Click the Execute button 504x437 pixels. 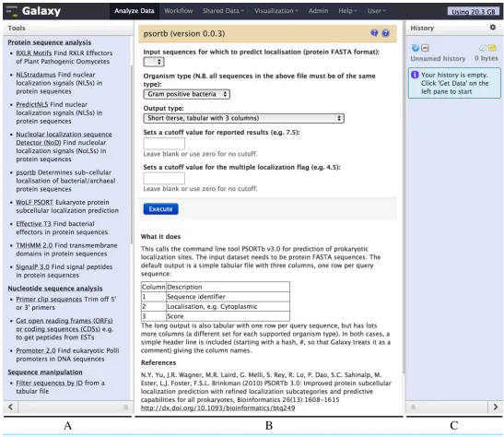point(160,209)
